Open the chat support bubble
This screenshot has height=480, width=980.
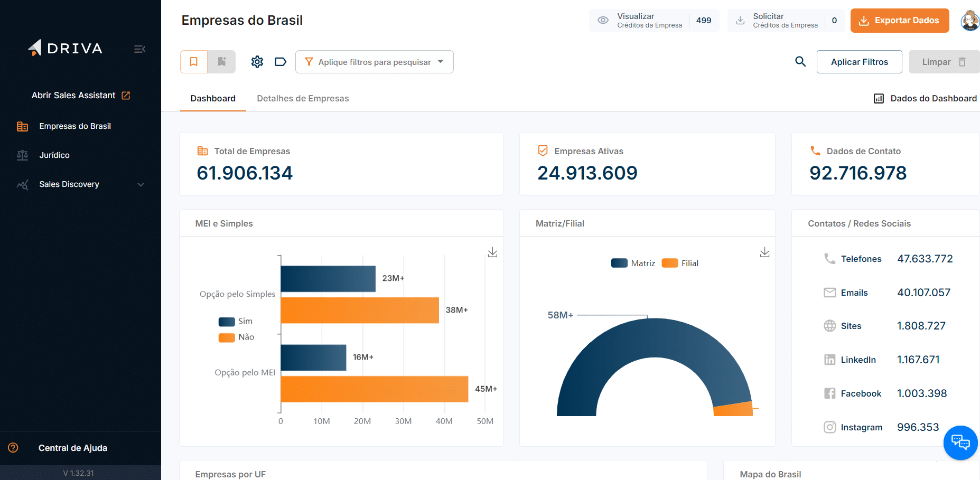(960, 443)
